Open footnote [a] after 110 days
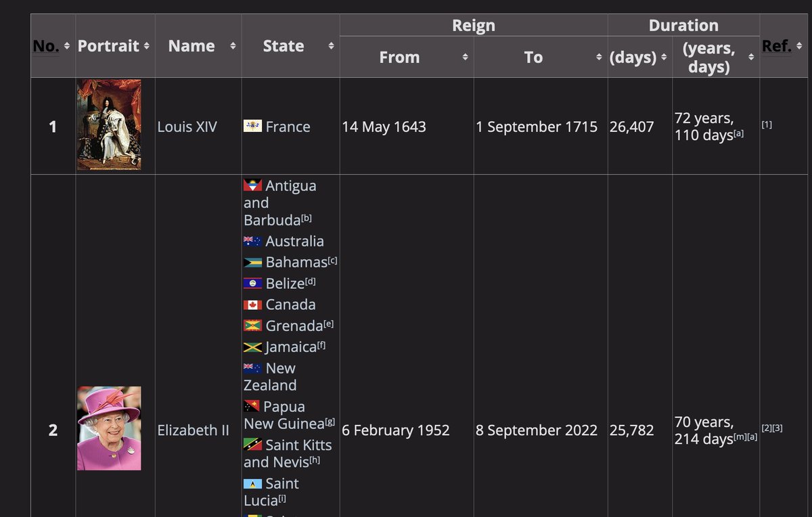 click(x=739, y=133)
